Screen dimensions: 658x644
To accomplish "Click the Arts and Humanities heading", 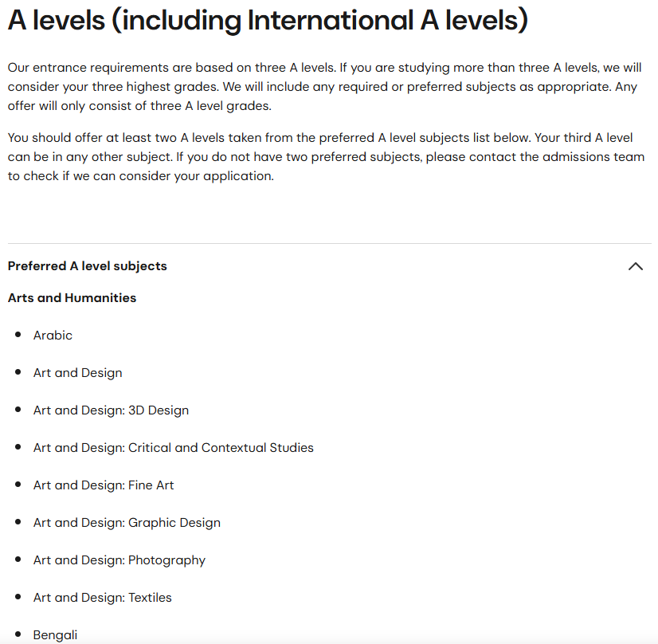I will [72, 297].
